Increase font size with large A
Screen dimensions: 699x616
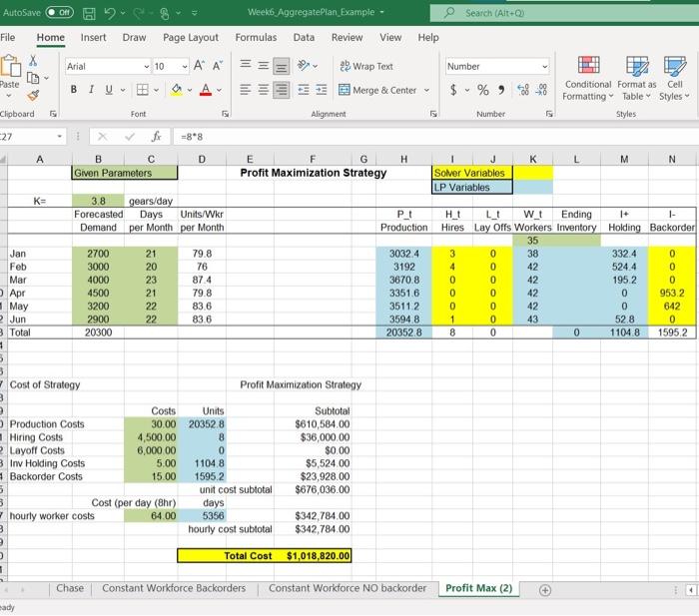point(199,66)
